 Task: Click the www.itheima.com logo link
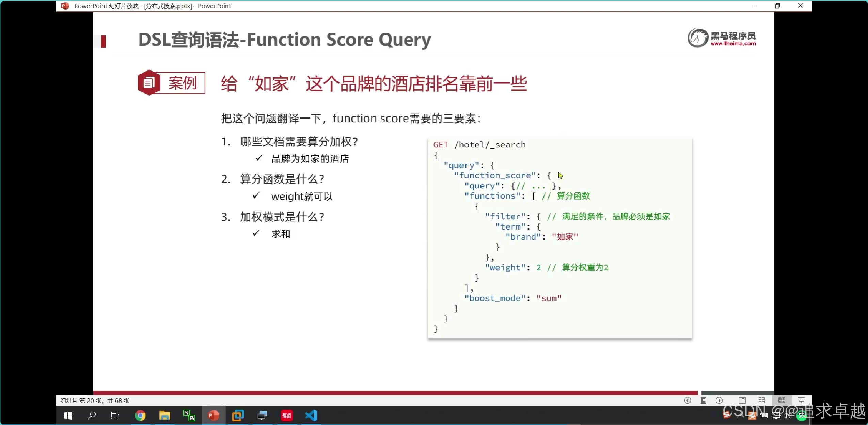coord(733,44)
